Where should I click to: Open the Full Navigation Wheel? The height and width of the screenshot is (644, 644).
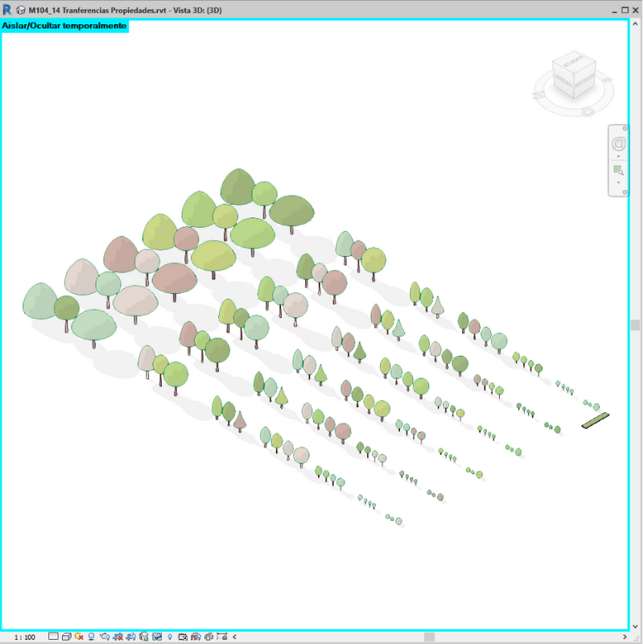(x=618, y=144)
